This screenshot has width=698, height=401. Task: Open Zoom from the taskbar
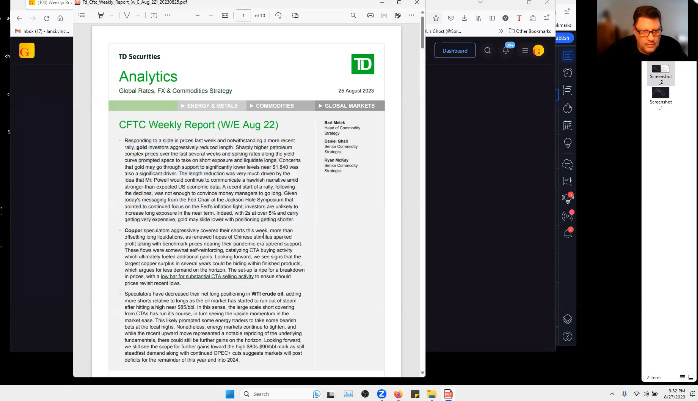pyautogui.click(x=381, y=394)
